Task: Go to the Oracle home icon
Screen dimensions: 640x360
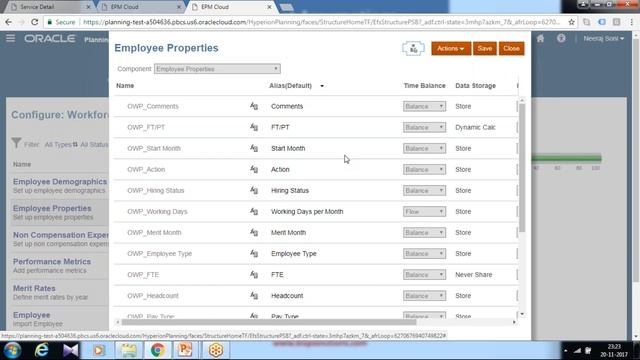Action: click(540, 38)
